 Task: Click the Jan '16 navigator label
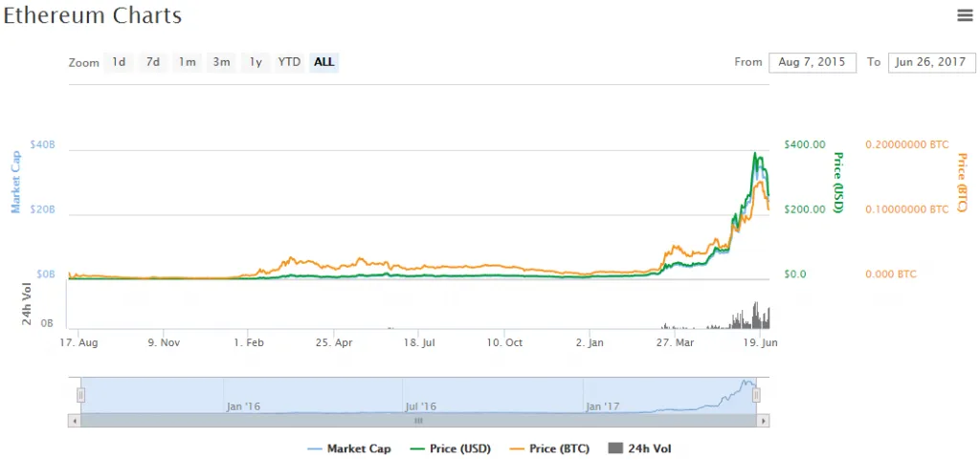pyautogui.click(x=243, y=406)
